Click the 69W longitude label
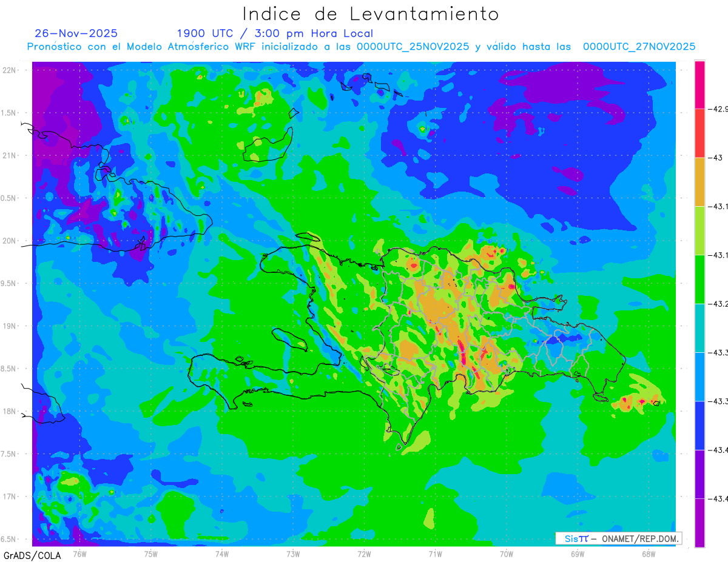The width and height of the screenshot is (728, 562). coord(578,553)
